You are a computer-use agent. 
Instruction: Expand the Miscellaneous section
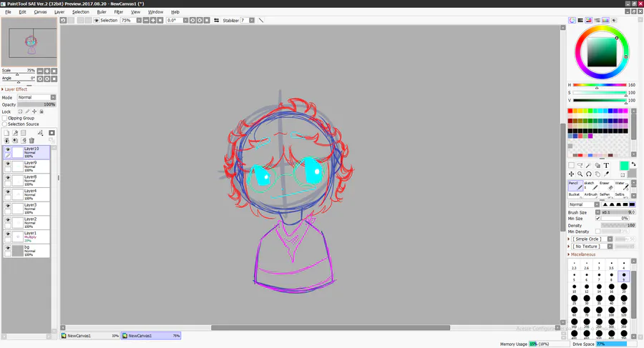point(582,254)
